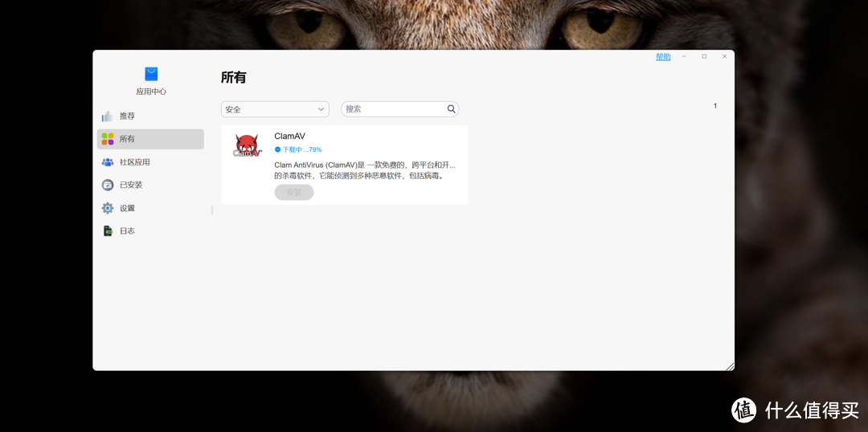The width and height of the screenshot is (868, 432).
Task: Open the 安全 category dropdown
Action: 275,109
